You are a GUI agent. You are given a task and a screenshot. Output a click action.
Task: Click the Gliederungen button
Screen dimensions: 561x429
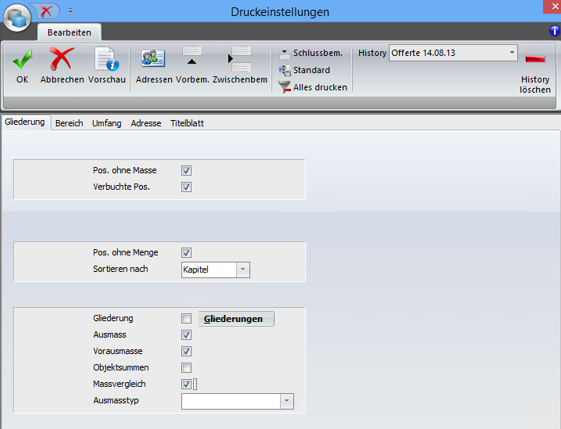tap(236, 319)
